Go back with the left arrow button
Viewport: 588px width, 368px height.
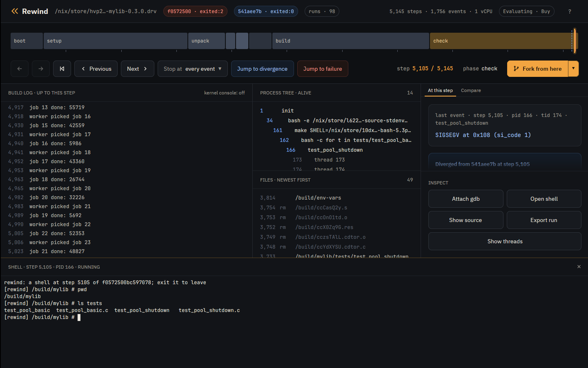coord(20,69)
